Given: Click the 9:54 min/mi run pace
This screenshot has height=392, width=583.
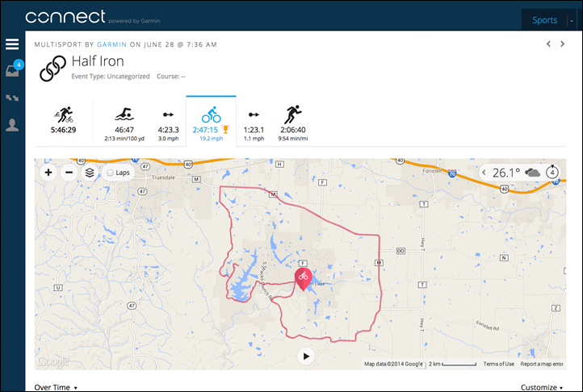Looking at the screenshot, I should click(293, 139).
